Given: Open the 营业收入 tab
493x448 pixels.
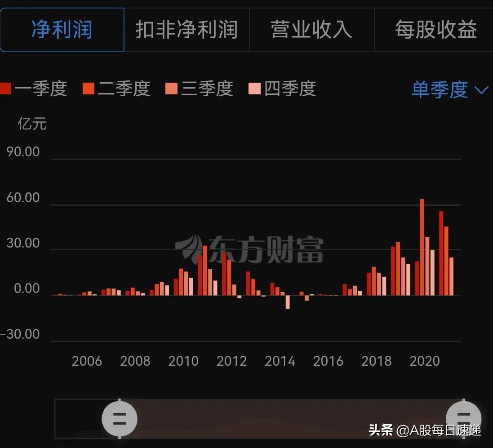Looking at the screenshot, I should (x=311, y=30).
